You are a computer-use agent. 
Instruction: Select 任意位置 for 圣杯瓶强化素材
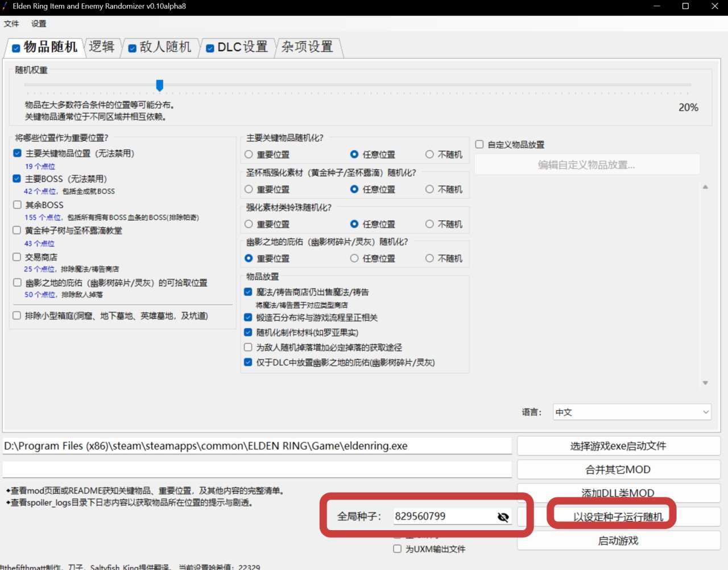[354, 189]
